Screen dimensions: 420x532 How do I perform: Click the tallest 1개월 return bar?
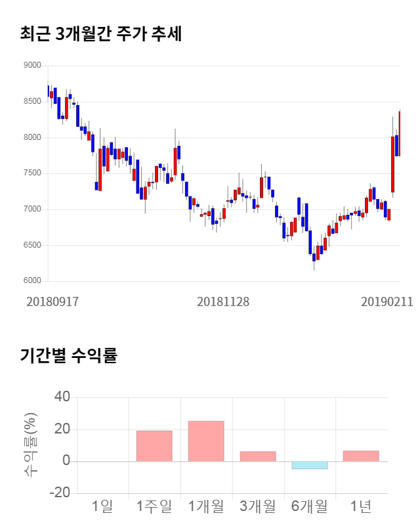(x=206, y=441)
